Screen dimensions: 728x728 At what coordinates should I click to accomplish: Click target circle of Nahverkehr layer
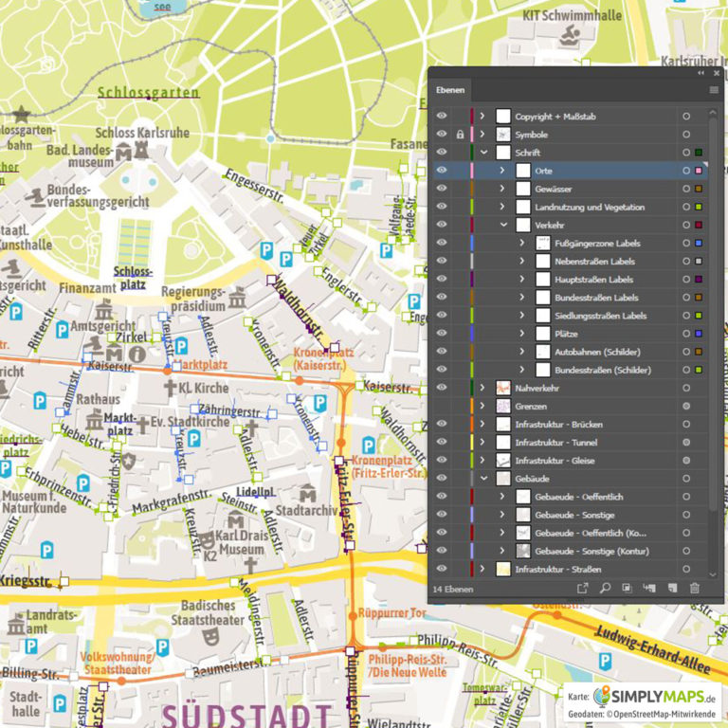pos(686,388)
